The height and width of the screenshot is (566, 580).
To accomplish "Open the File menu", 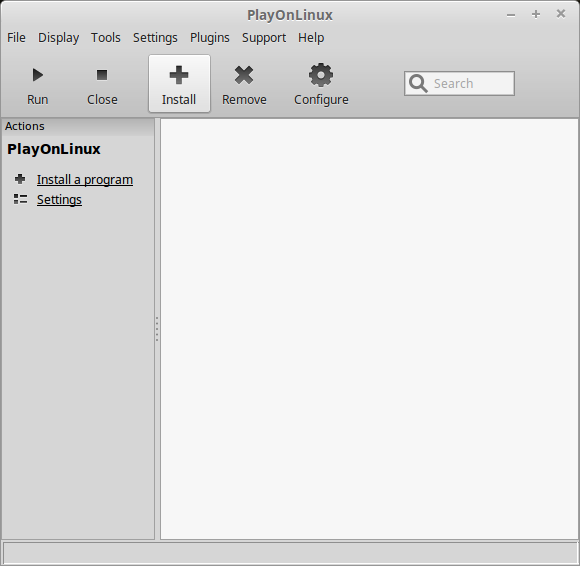I will [x=16, y=38].
